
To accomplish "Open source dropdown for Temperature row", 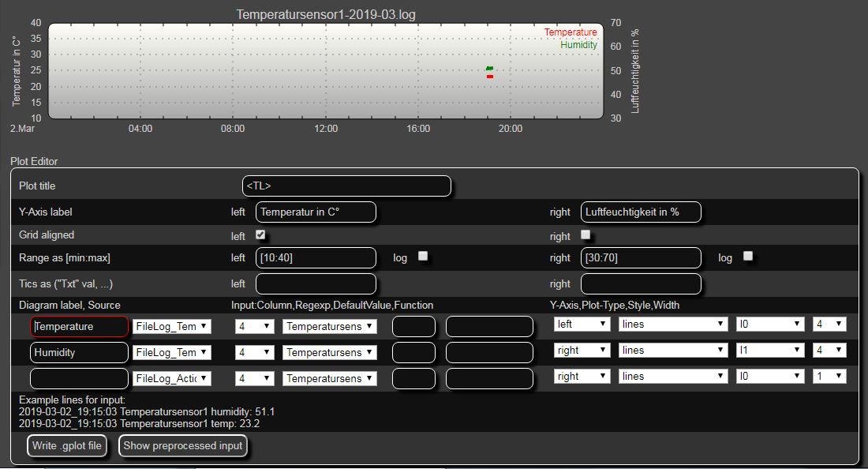I will pyautogui.click(x=172, y=326).
